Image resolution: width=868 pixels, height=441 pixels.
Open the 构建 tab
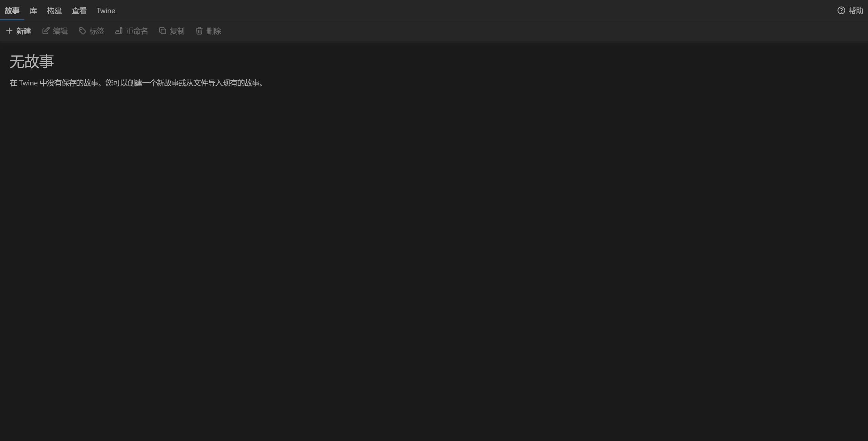click(54, 11)
